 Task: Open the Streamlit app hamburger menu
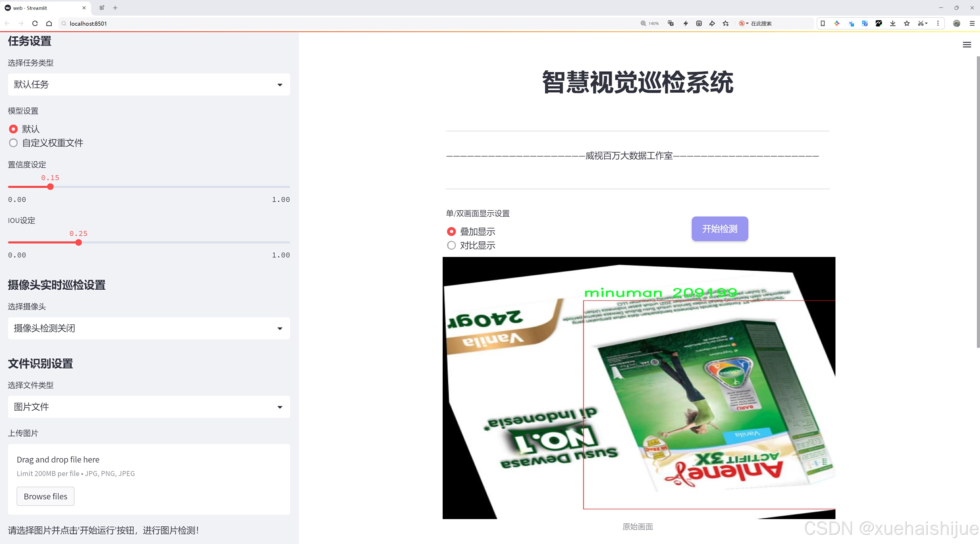(967, 45)
